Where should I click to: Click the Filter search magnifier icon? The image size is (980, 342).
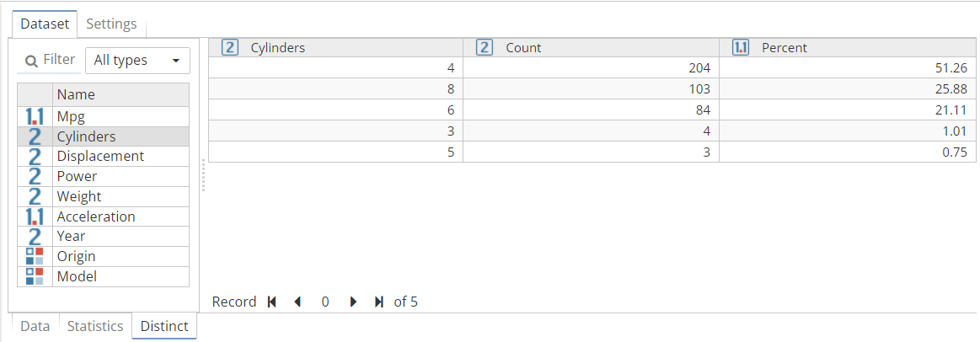(x=31, y=61)
